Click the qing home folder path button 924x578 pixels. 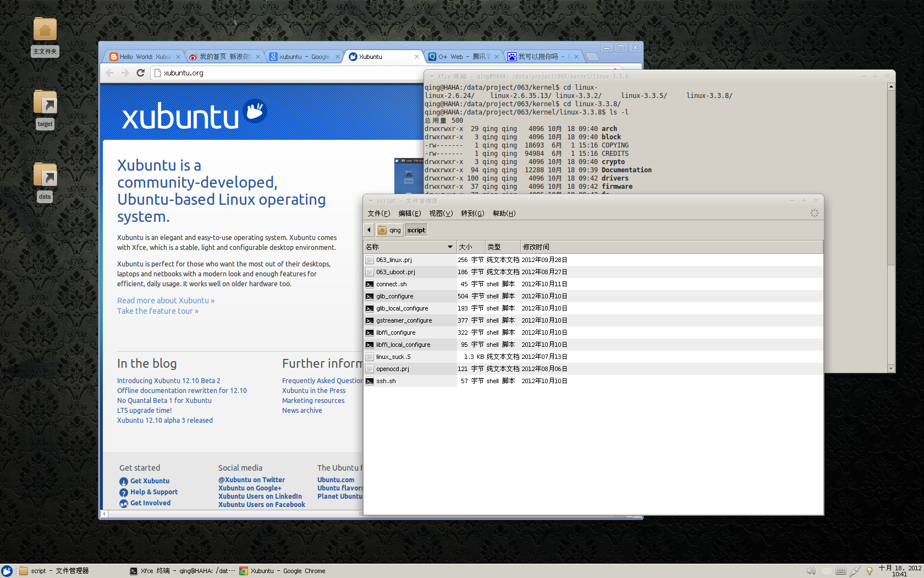(389, 230)
